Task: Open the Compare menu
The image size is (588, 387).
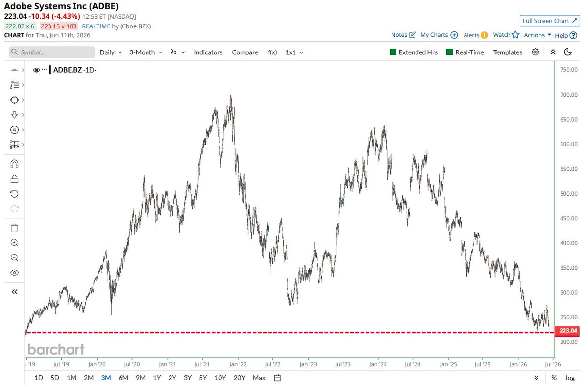Action: point(245,52)
